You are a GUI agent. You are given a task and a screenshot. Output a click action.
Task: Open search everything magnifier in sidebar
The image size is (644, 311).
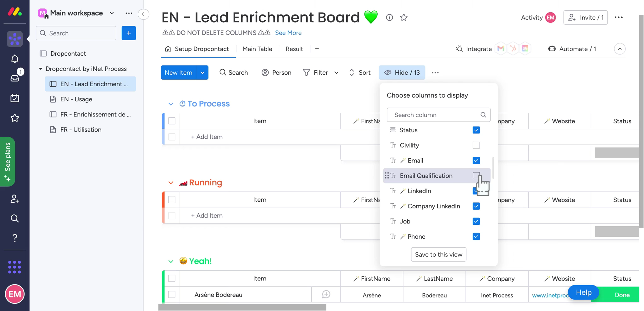click(x=14, y=218)
